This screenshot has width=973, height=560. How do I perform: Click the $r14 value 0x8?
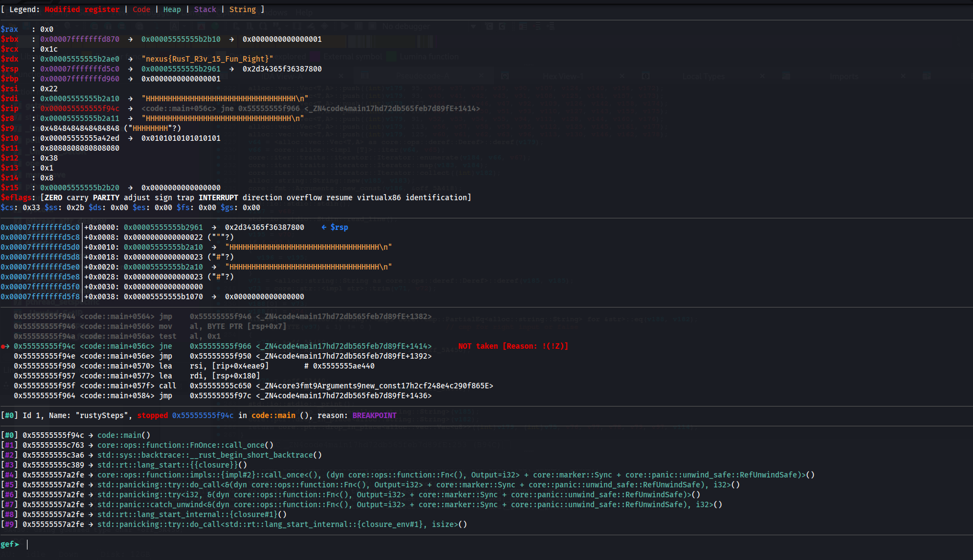47,178
